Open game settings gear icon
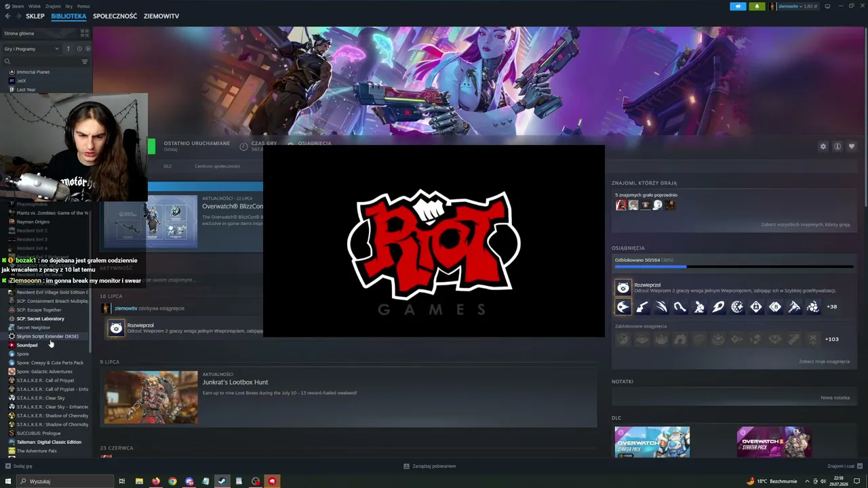The width and height of the screenshot is (868, 488). [823, 146]
